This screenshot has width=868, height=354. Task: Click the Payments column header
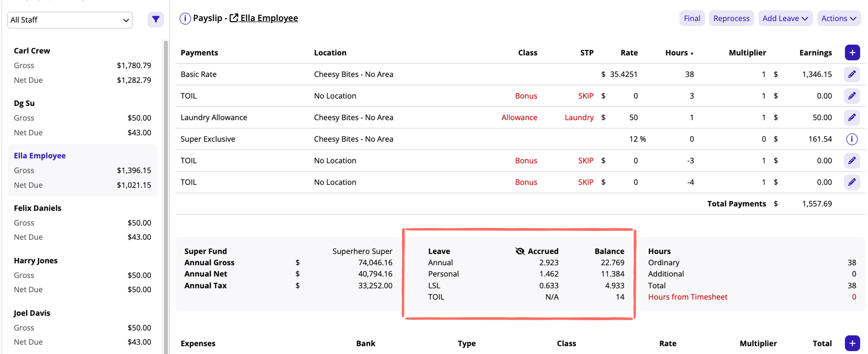click(x=199, y=52)
